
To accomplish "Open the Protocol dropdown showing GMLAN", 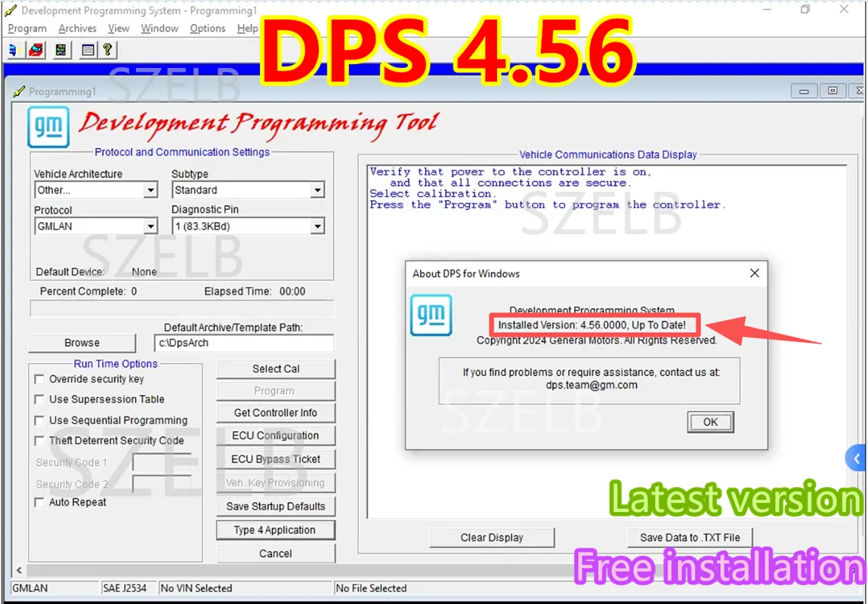I will 150,226.
